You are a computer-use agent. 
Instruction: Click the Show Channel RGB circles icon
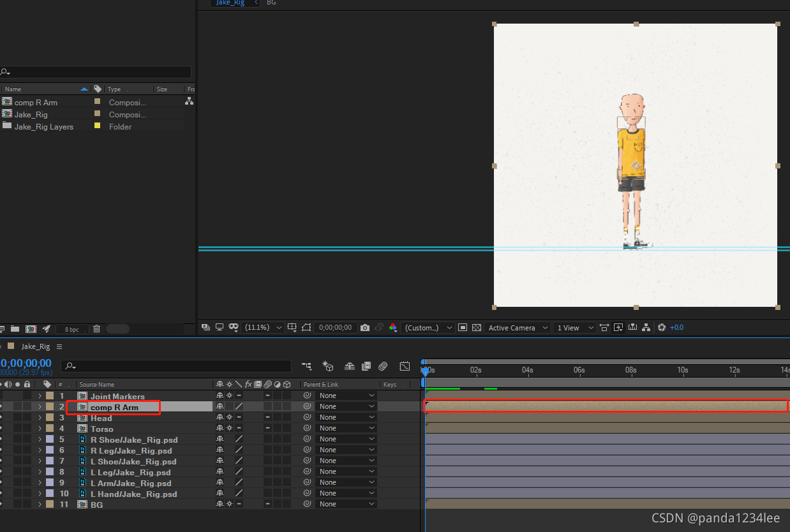(393, 328)
